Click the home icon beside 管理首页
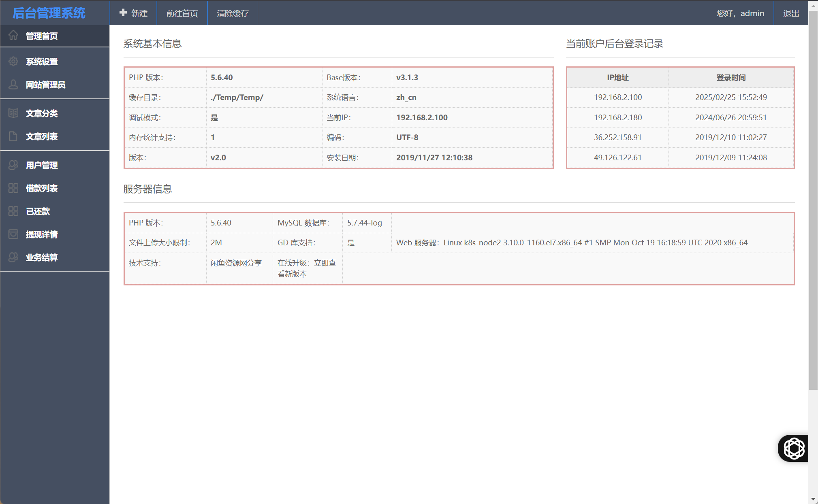The height and width of the screenshot is (504, 818). 13,36
